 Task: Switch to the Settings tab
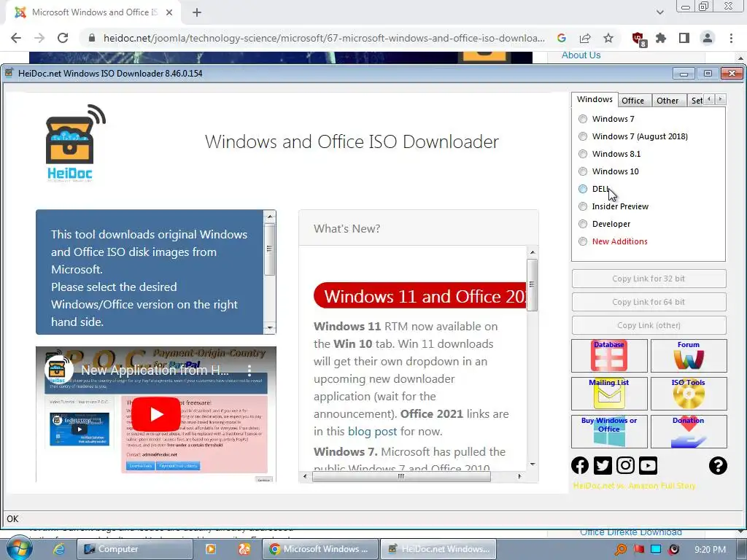coord(697,101)
